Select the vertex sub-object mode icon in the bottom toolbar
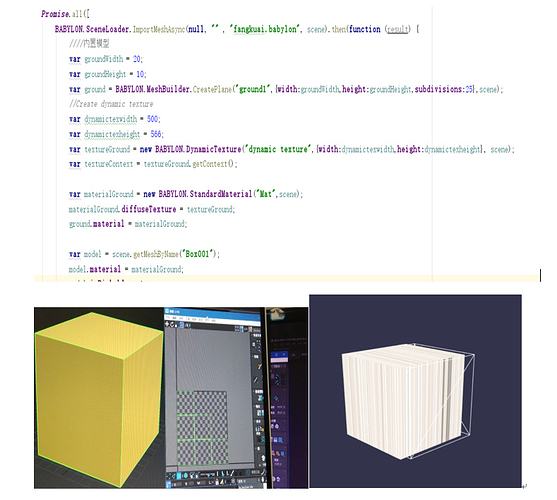The height and width of the screenshot is (500, 557). [168, 476]
